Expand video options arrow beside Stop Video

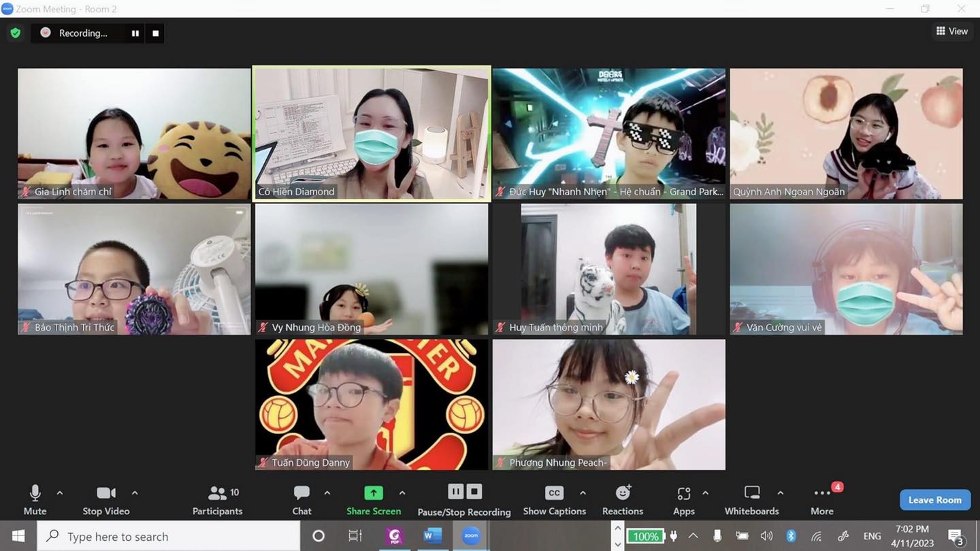(x=135, y=492)
